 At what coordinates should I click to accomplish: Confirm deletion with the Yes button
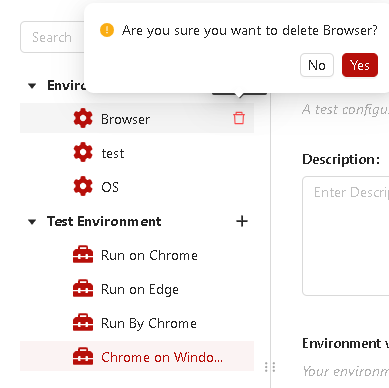point(360,65)
